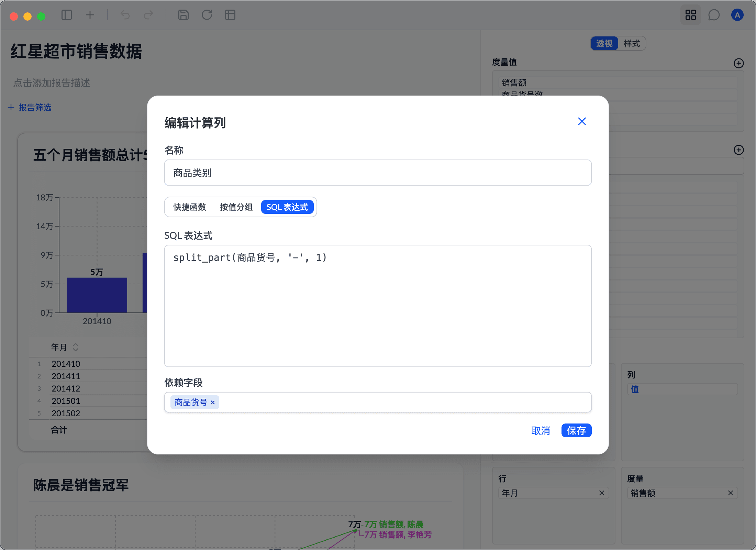The height and width of the screenshot is (550, 756).
Task: Select 销售额 in the 度量值 list
Action: (618, 82)
